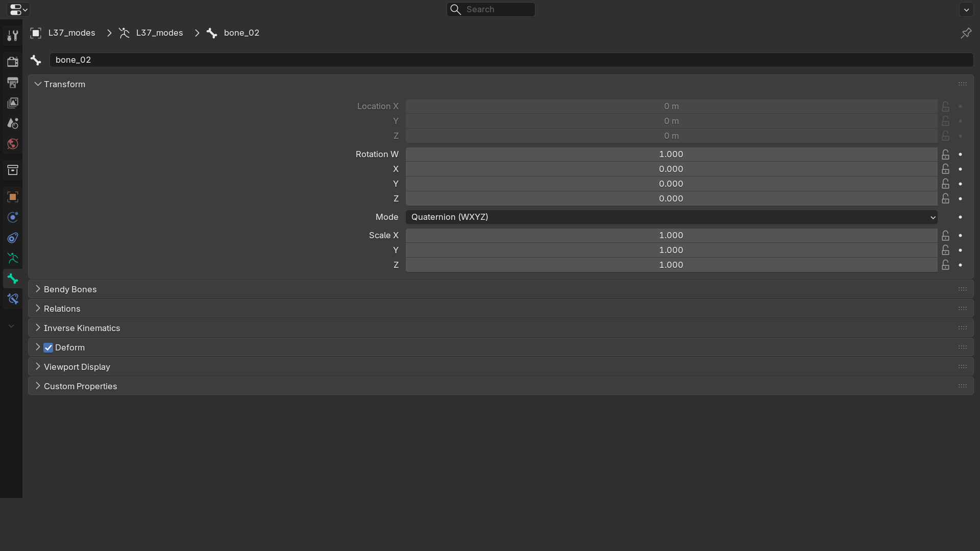Click the Location X value field
980x551 pixels.
[x=671, y=106]
